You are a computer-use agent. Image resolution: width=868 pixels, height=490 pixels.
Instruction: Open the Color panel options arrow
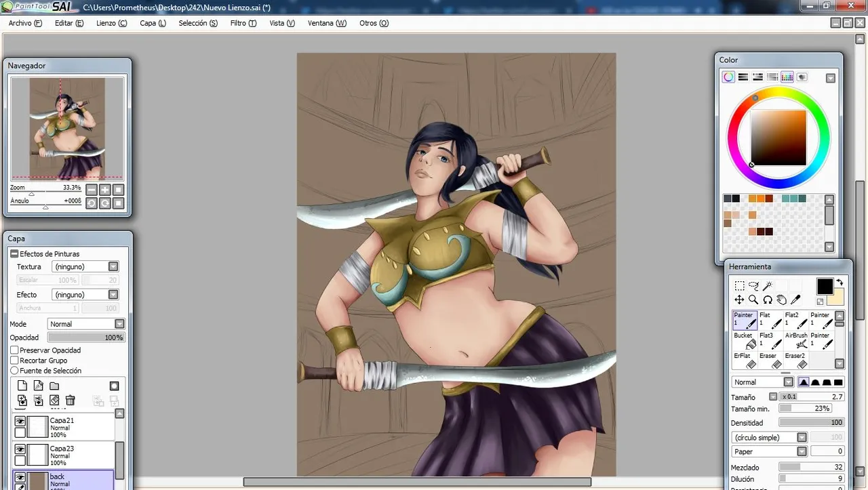click(x=830, y=78)
